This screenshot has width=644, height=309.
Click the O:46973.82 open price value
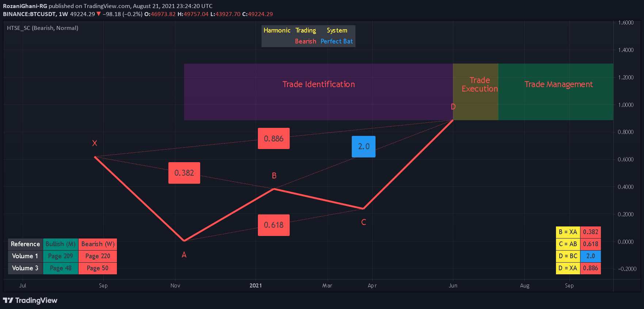point(160,14)
